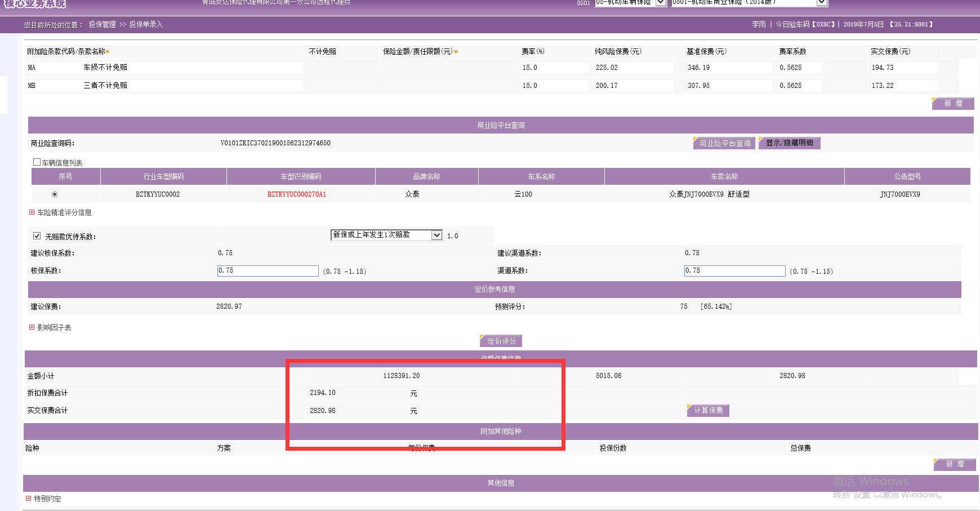
Task: Click the 商业险平台查询 button
Action: pos(724,143)
